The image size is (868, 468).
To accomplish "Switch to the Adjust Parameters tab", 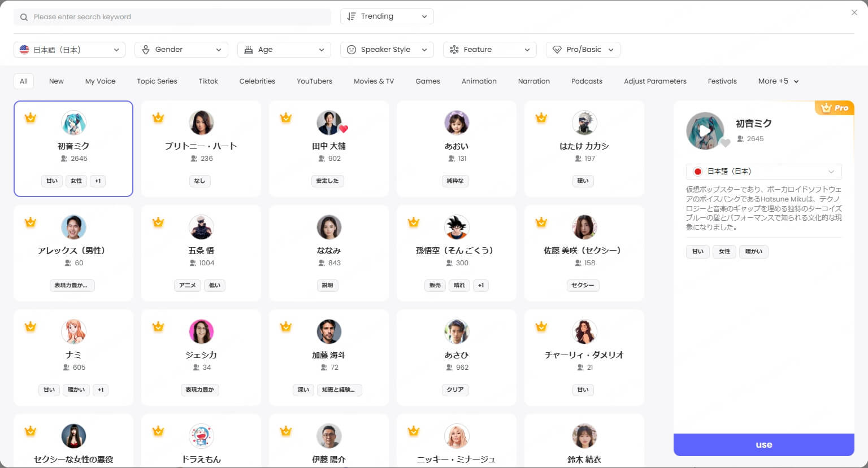I will (655, 81).
